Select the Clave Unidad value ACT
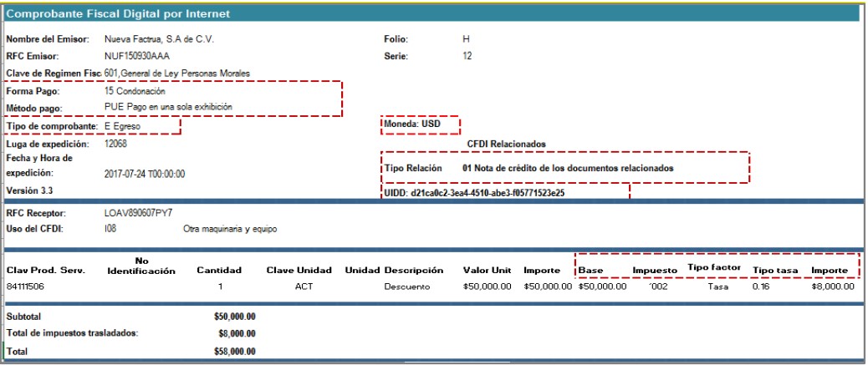The height and width of the screenshot is (365, 868). coord(304,286)
